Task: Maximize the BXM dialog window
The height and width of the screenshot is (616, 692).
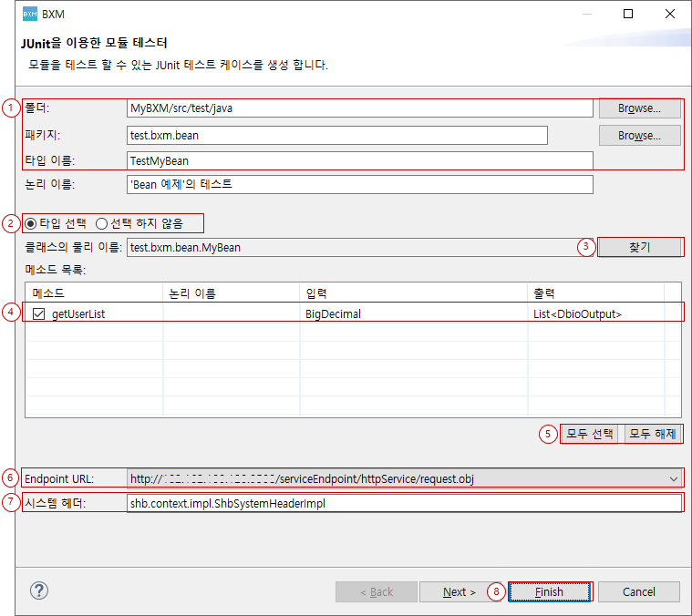Action: (628, 15)
